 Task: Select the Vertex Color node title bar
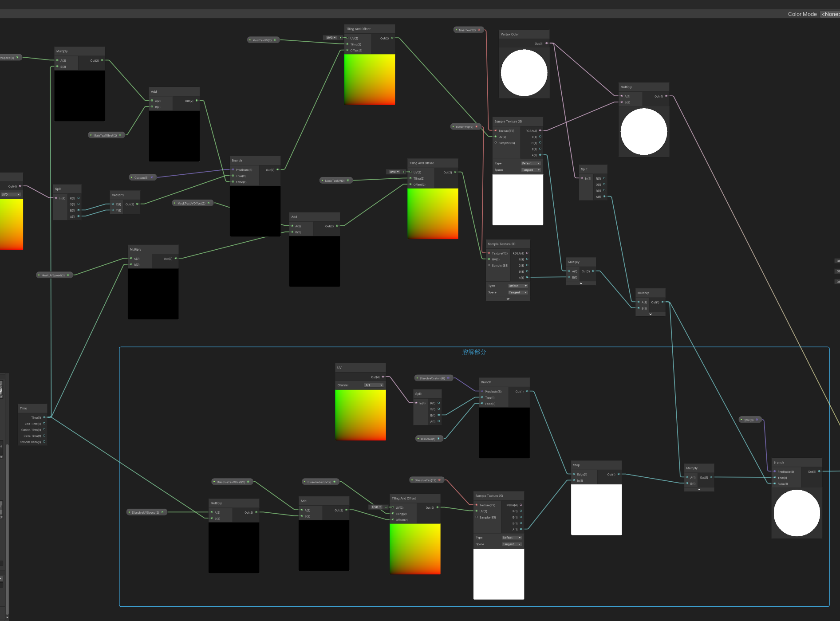(x=524, y=34)
